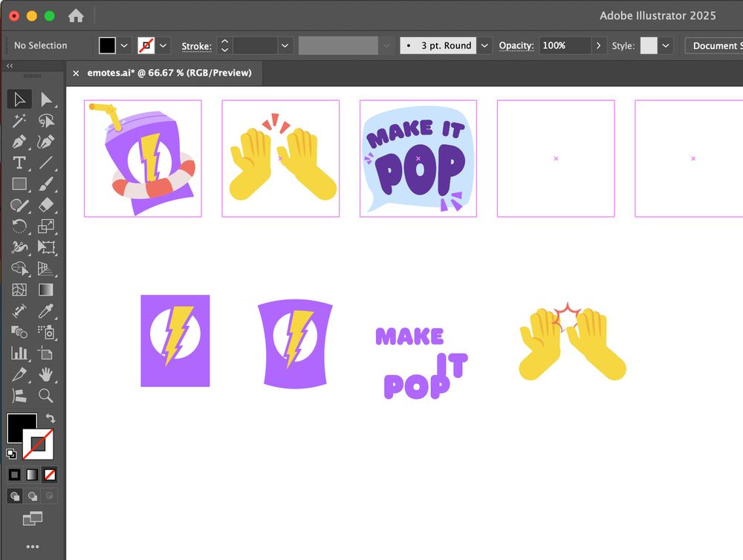
Task: Select the Blend tool
Action: pos(19,332)
